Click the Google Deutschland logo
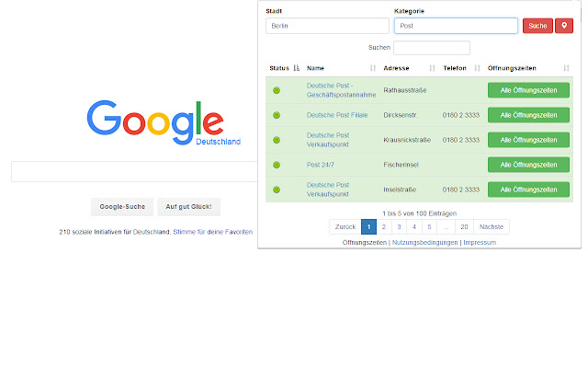588x368 pixels. tap(164, 122)
